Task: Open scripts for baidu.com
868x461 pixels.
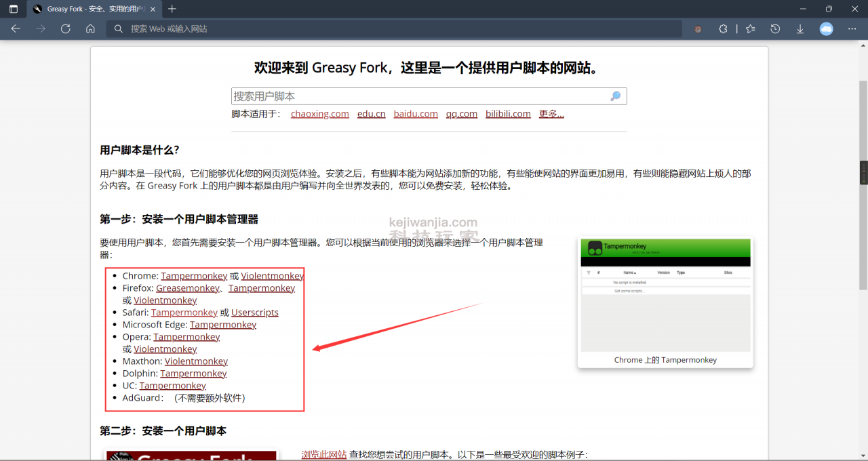Action: [x=416, y=113]
